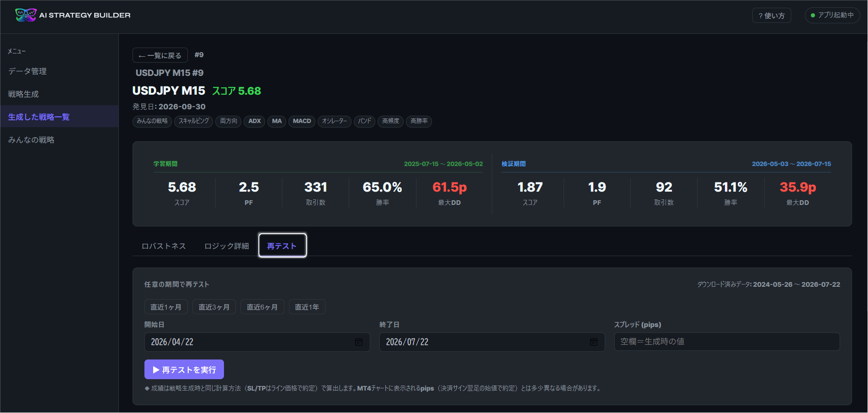The width and height of the screenshot is (868, 413).
Task: Click the strategy name USDJPY M15 #9
Action: 170,73
